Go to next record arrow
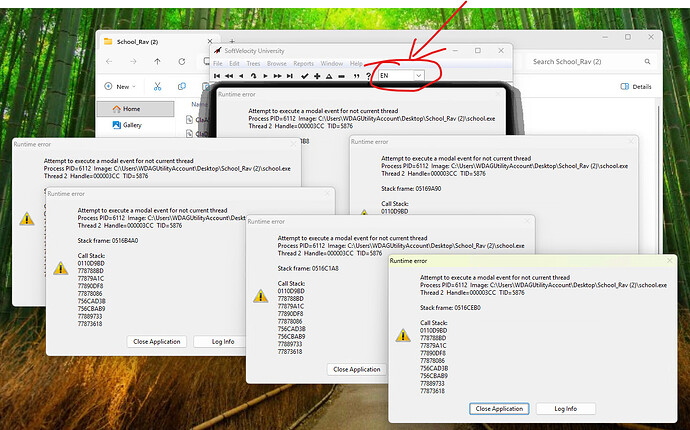 265,76
